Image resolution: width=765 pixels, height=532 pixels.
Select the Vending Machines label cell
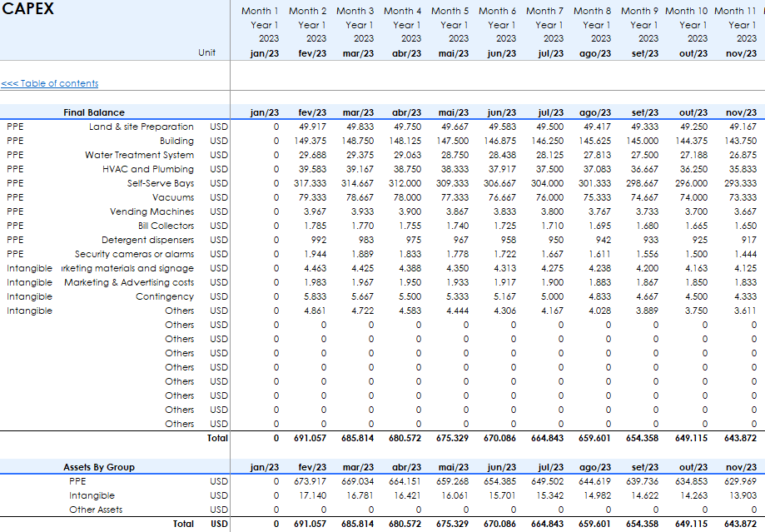(x=152, y=211)
